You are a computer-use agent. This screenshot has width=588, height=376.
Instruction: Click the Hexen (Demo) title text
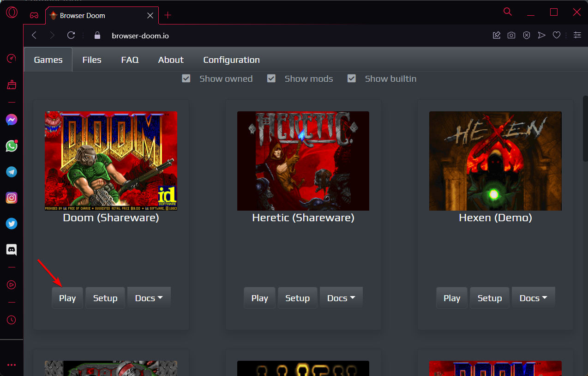pyautogui.click(x=495, y=218)
